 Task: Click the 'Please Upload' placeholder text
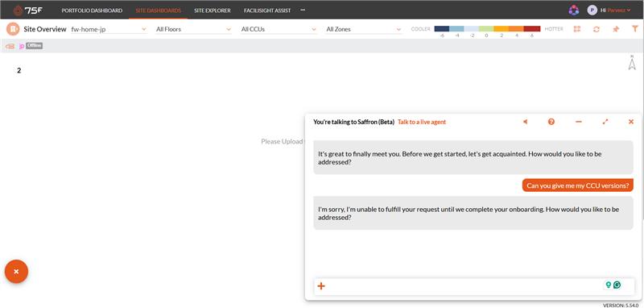283,141
